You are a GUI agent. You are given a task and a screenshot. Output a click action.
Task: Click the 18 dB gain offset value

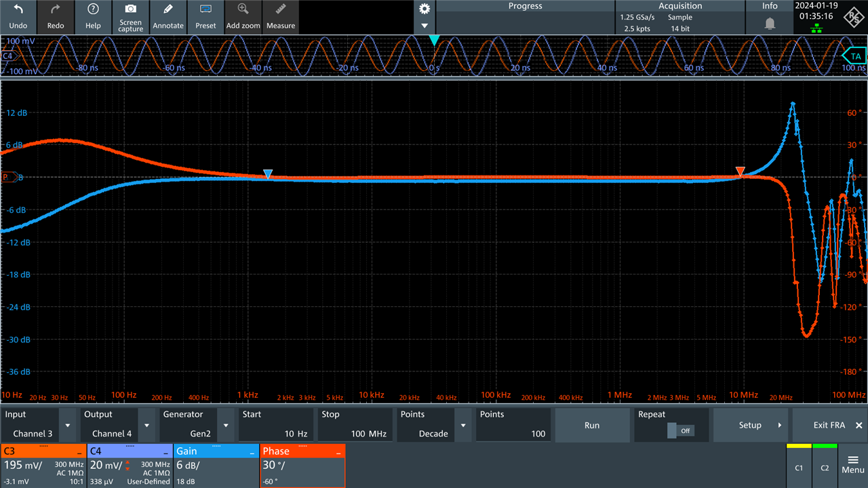point(185,481)
